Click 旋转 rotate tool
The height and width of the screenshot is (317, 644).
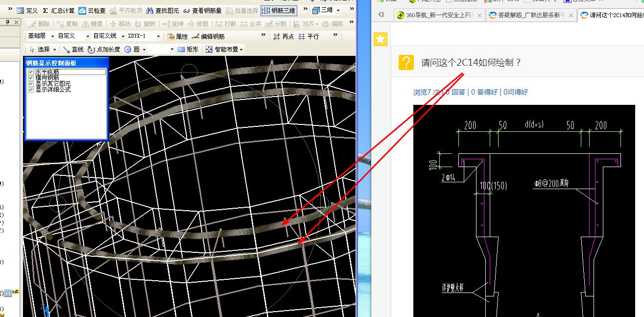pos(145,24)
